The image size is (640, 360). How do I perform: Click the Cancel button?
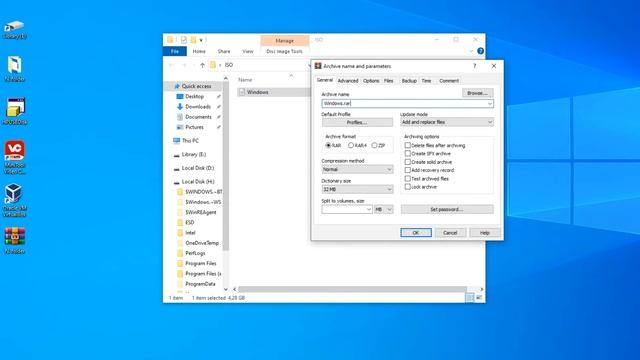tap(450, 233)
